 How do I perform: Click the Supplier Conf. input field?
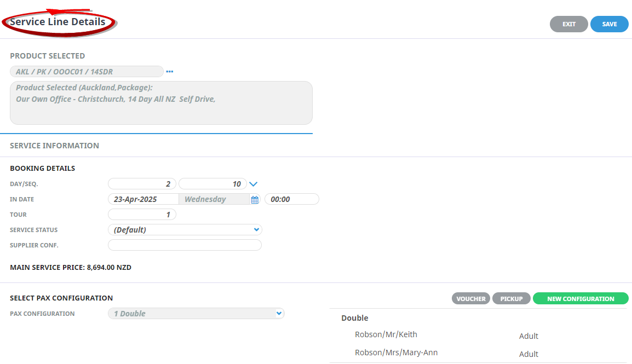point(185,245)
